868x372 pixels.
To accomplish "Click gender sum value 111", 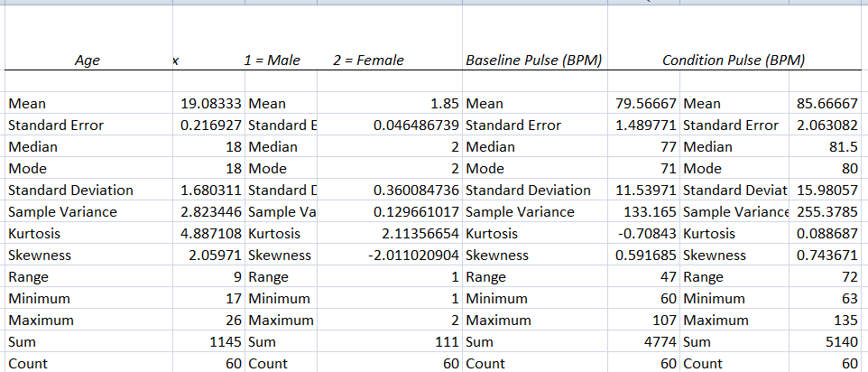I will pyautogui.click(x=449, y=342).
